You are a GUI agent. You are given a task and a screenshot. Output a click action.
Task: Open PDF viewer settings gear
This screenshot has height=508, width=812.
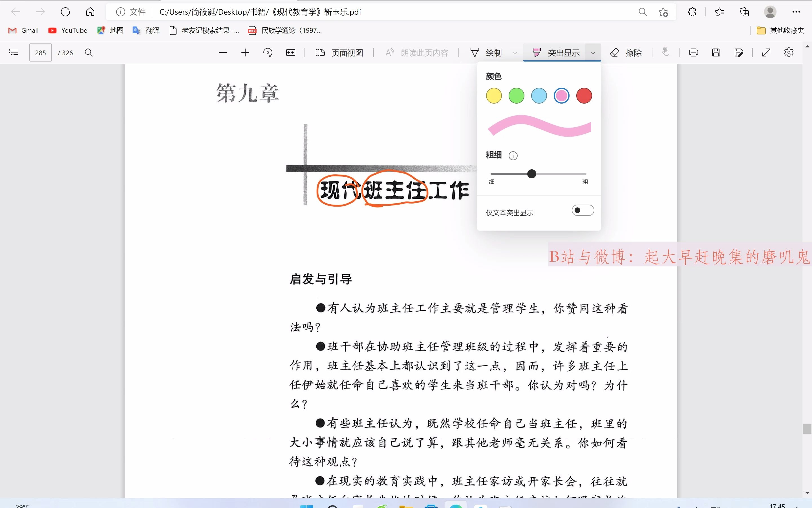(789, 52)
